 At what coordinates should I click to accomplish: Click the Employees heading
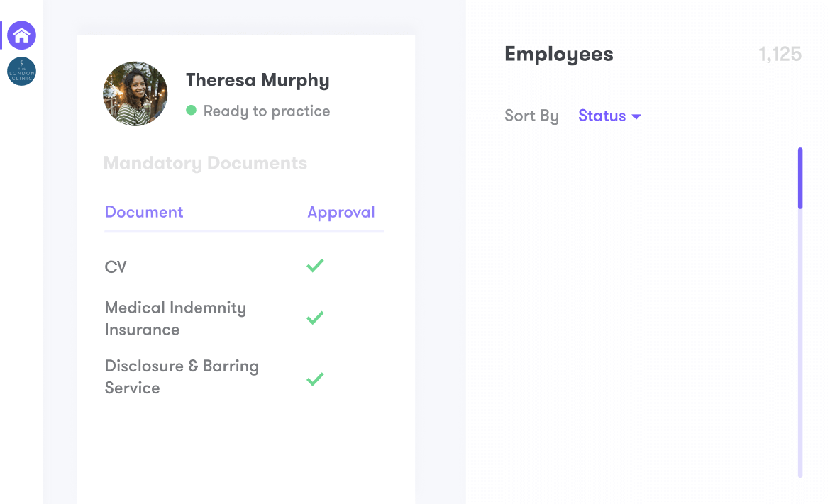pyautogui.click(x=559, y=54)
